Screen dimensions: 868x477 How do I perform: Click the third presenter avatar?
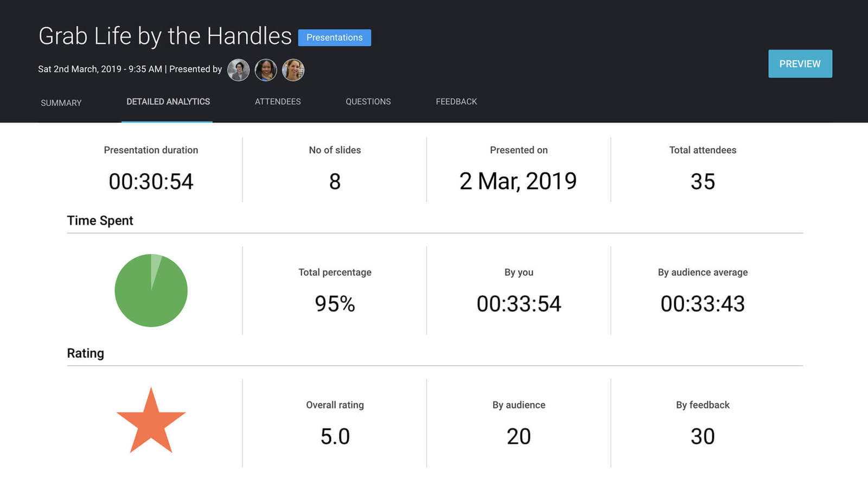click(x=293, y=70)
